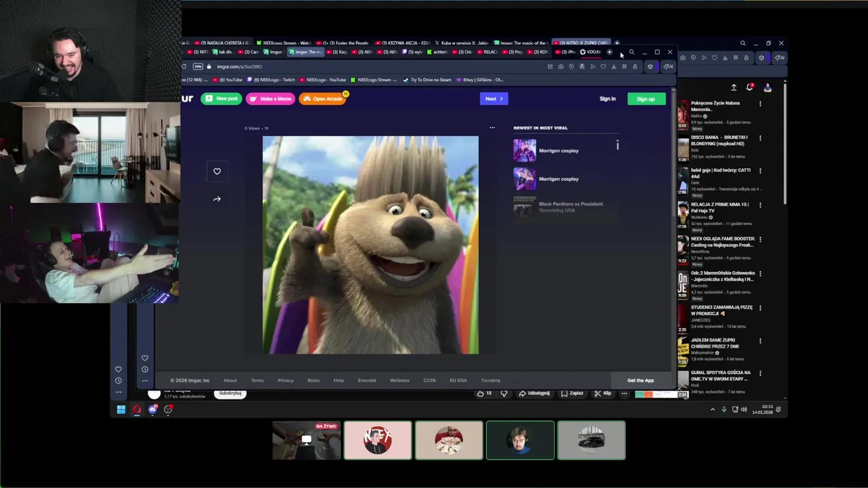The image size is (868, 488).
Task: Open the browser profile icon
Action: click(x=635, y=66)
